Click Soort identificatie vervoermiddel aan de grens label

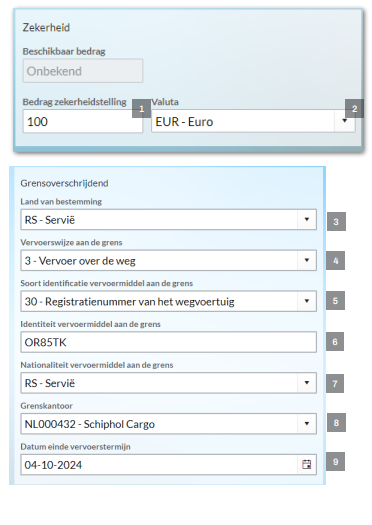pos(106,283)
